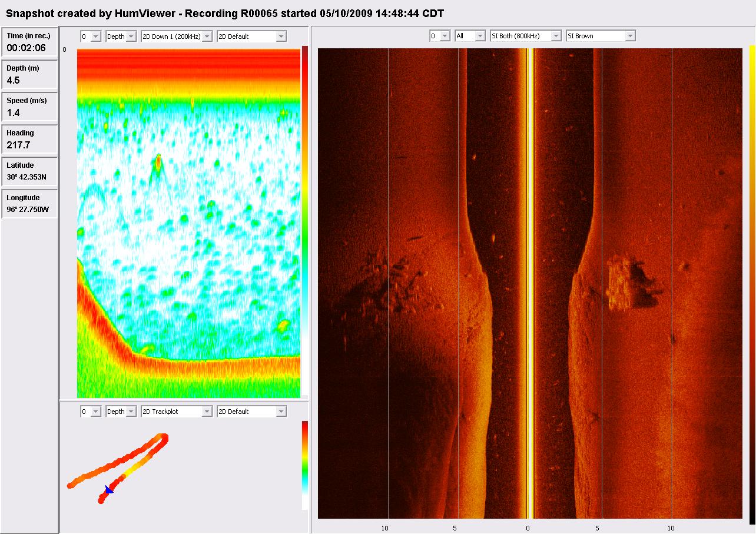Open the All dropdown in side imaging panel

[470, 37]
